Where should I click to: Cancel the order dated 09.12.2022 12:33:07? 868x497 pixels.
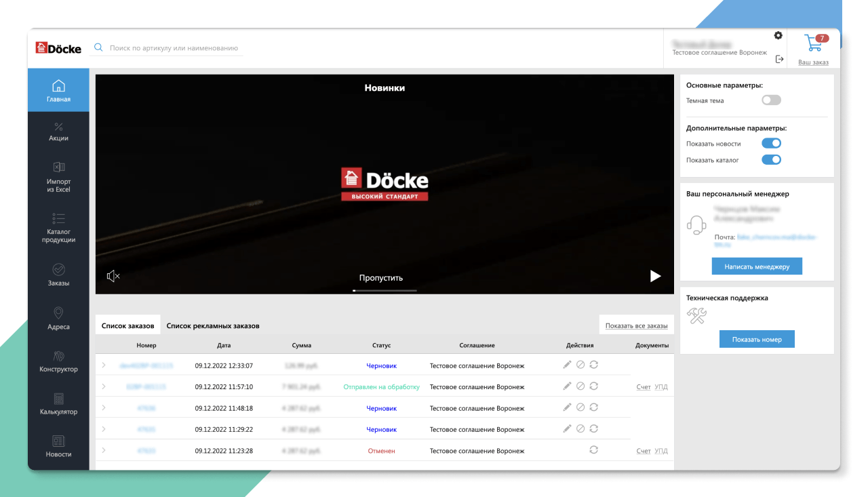point(580,365)
